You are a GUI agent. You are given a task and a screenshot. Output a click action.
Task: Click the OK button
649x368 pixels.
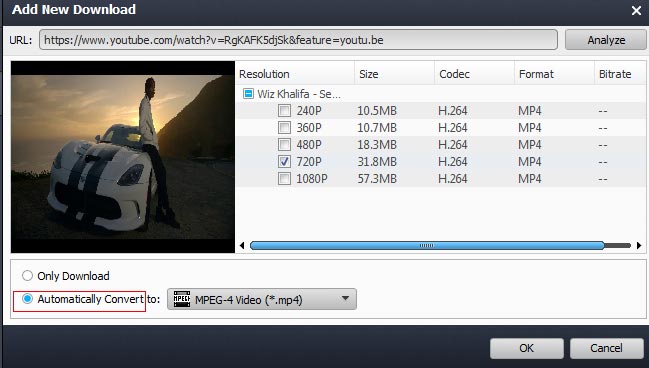point(526,348)
